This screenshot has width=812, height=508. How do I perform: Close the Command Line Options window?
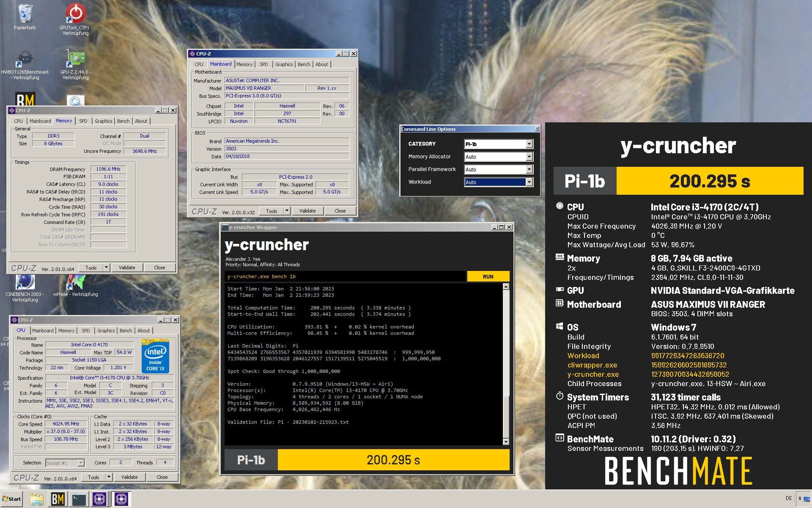click(x=537, y=129)
